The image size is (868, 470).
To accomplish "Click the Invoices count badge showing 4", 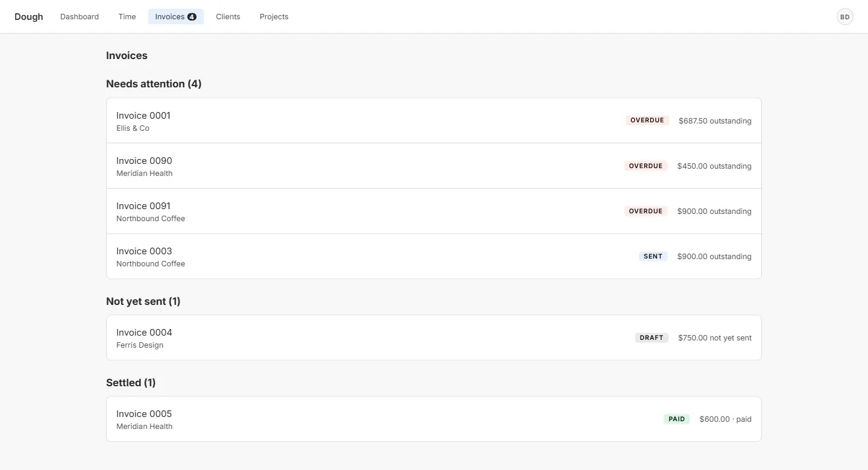I will tap(192, 17).
